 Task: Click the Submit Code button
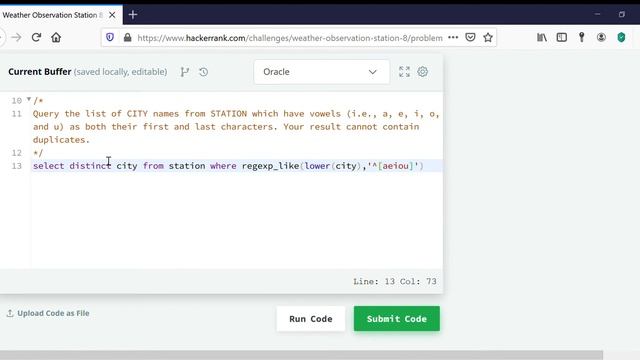pyautogui.click(x=397, y=319)
